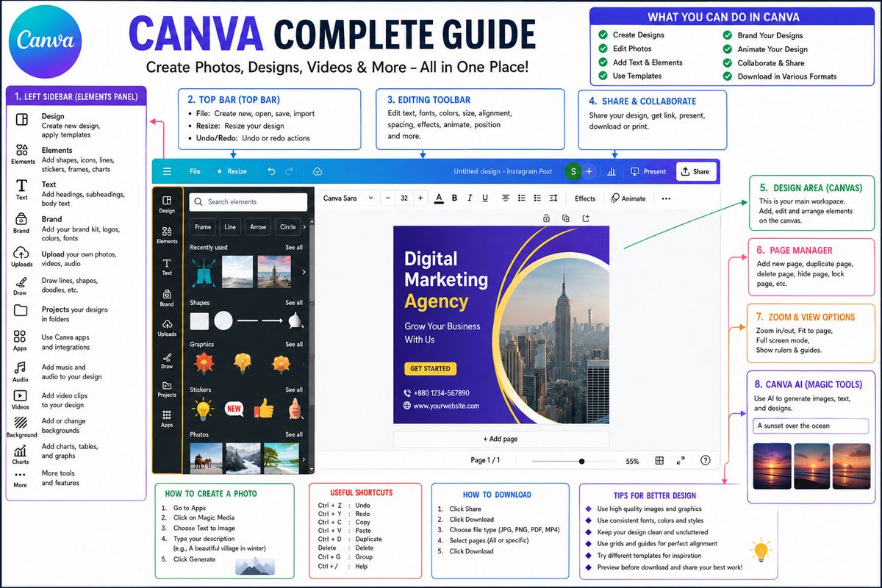
Task: Click the Undo arrow icon
Action: pos(271,171)
